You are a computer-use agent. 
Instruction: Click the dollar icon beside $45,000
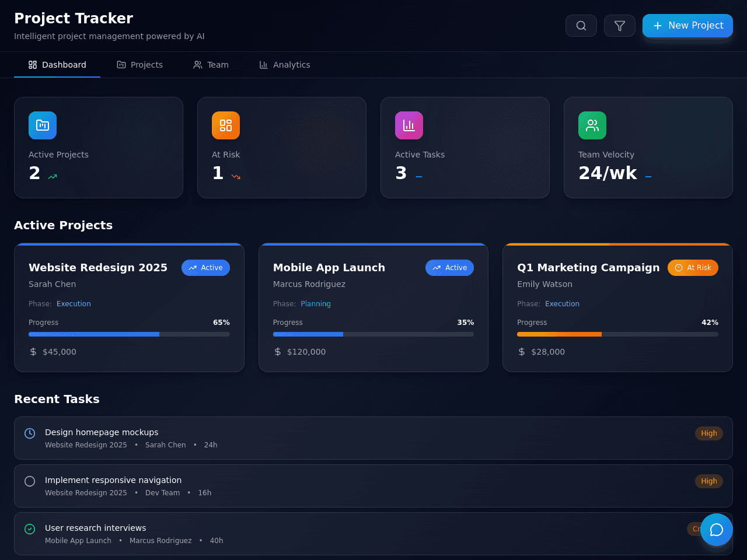pos(33,352)
